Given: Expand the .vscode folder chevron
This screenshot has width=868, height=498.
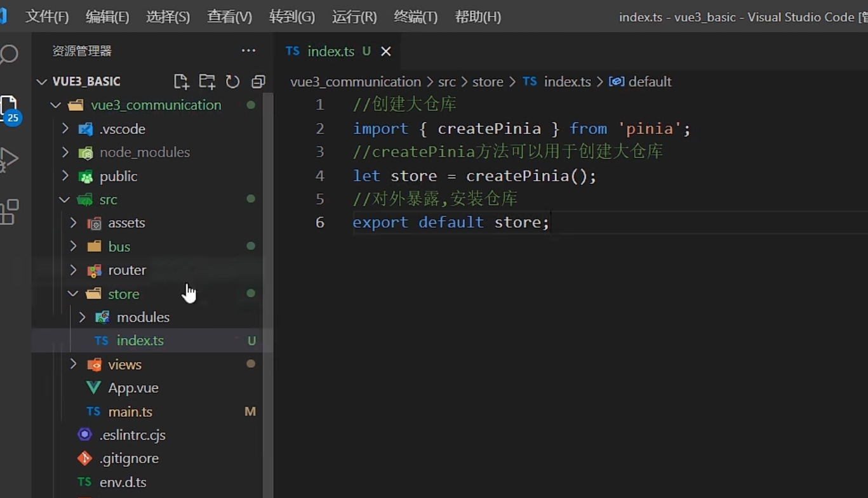Looking at the screenshot, I should 65,129.
